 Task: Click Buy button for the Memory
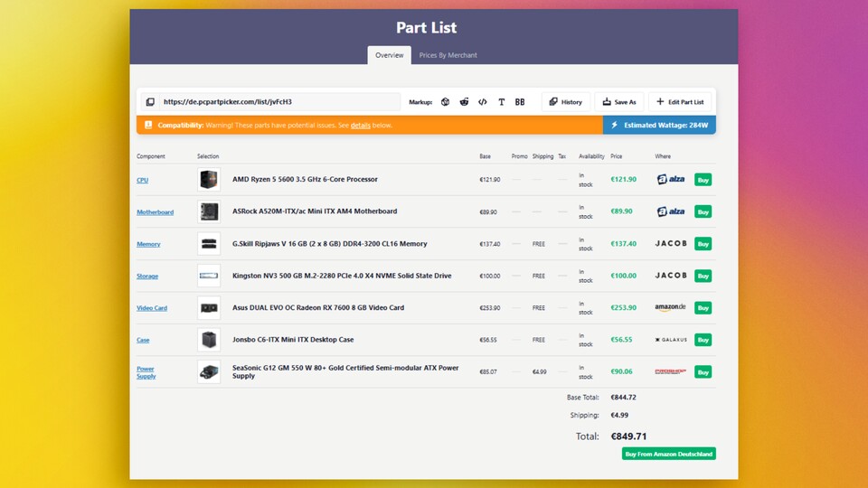[x=703, y=244]
